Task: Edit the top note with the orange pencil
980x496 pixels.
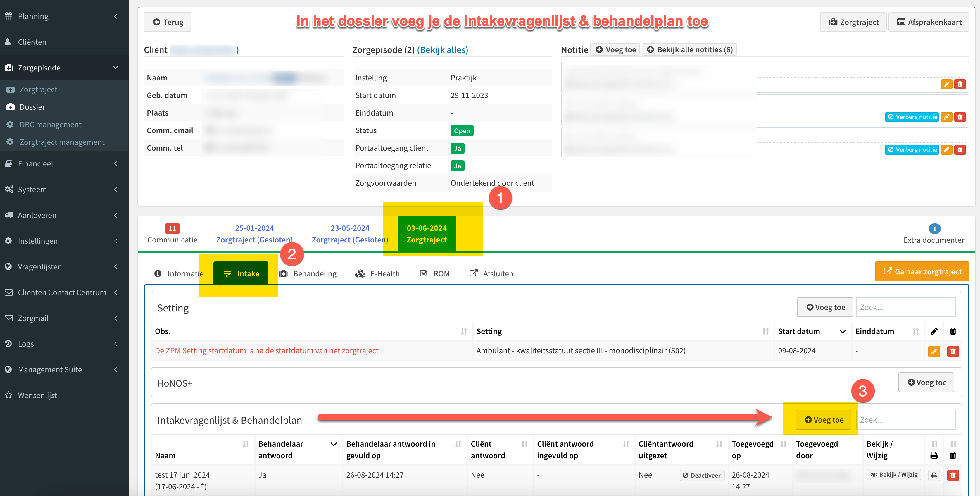Action: click(x=946, y=84)
